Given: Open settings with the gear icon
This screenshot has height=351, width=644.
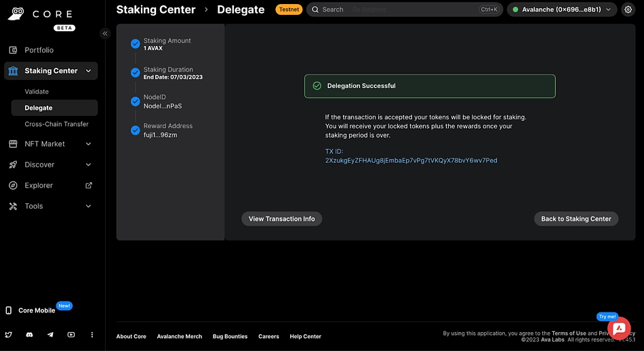Looking at the screenshot, I should (627, 9).
